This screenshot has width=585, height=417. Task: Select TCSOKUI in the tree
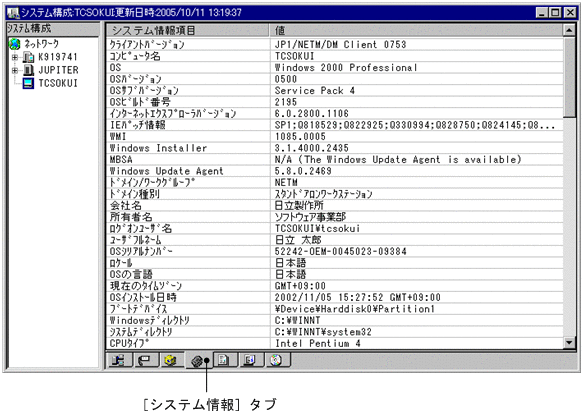(x=58, y=83)
